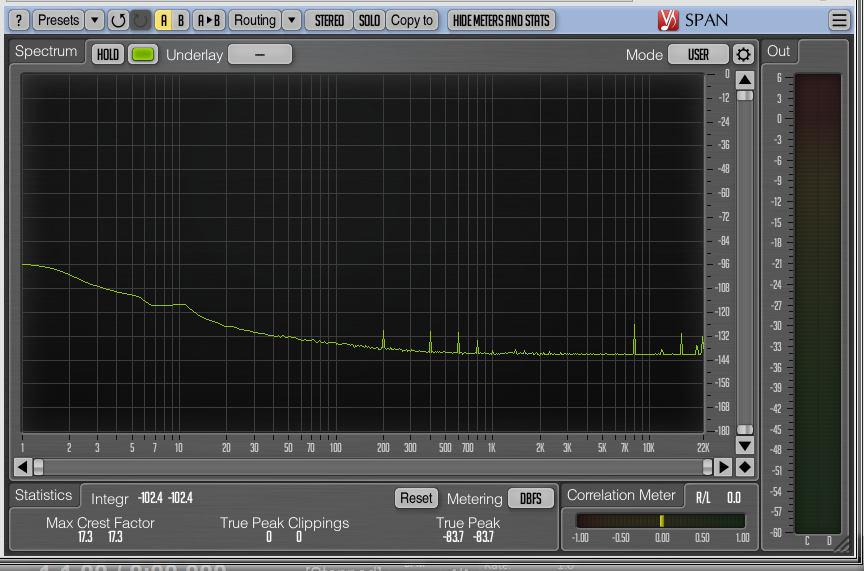Viewport: 864px width, 571px height.
Task: Click the horizontal scroll right arrow
Action: (723, 467)
